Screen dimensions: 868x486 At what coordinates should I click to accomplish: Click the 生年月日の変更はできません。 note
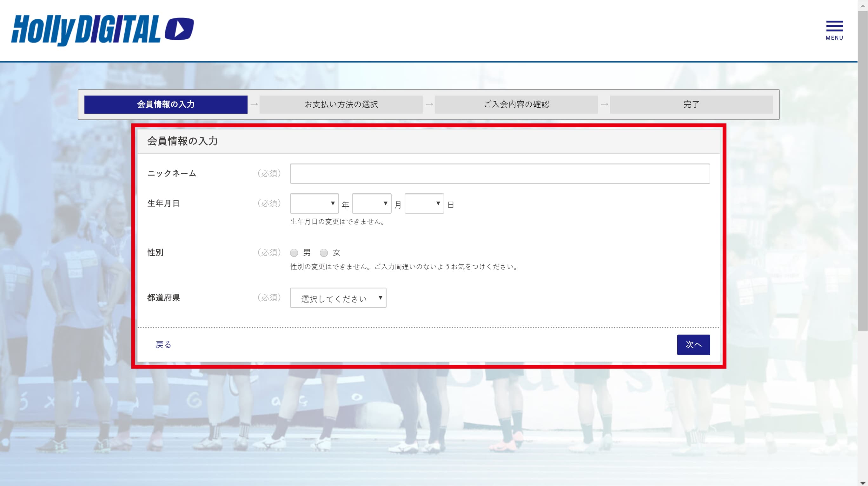pos(338,222)
